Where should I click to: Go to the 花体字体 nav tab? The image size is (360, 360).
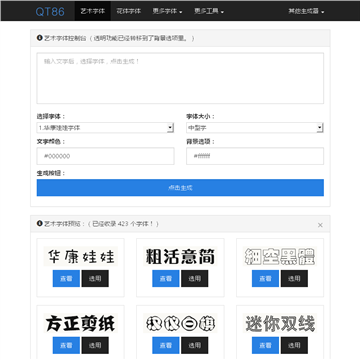(x=129, y=11)
